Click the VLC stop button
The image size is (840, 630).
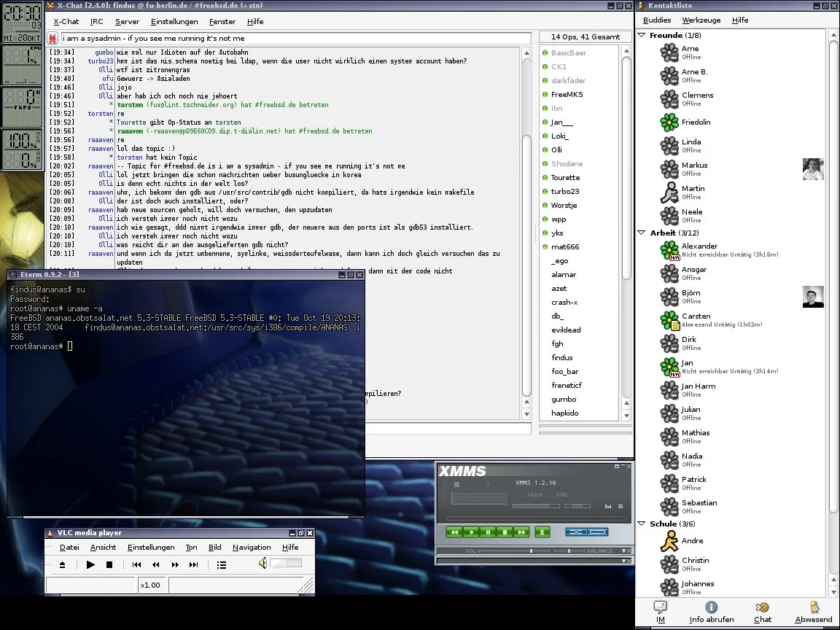click(x=109, y=564)
